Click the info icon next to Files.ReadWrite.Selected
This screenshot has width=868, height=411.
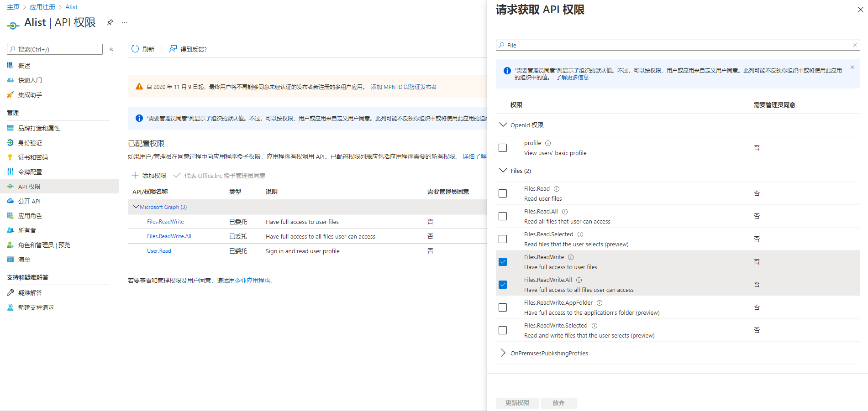[x=594, y=326]
